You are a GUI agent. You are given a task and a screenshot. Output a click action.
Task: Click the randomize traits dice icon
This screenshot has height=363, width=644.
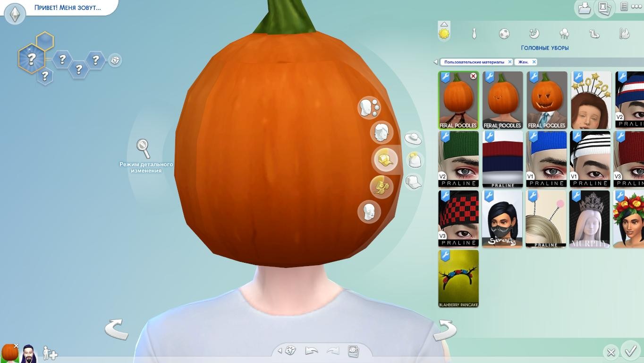tap(115, 60)
